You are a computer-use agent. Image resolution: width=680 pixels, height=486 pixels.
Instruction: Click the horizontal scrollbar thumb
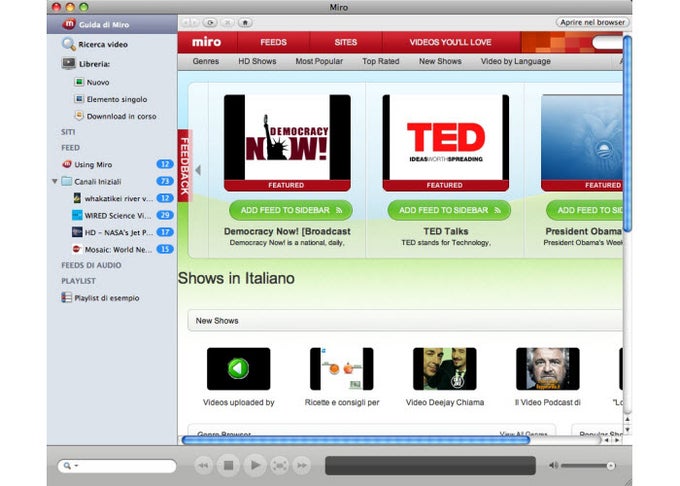click(356, 440)
